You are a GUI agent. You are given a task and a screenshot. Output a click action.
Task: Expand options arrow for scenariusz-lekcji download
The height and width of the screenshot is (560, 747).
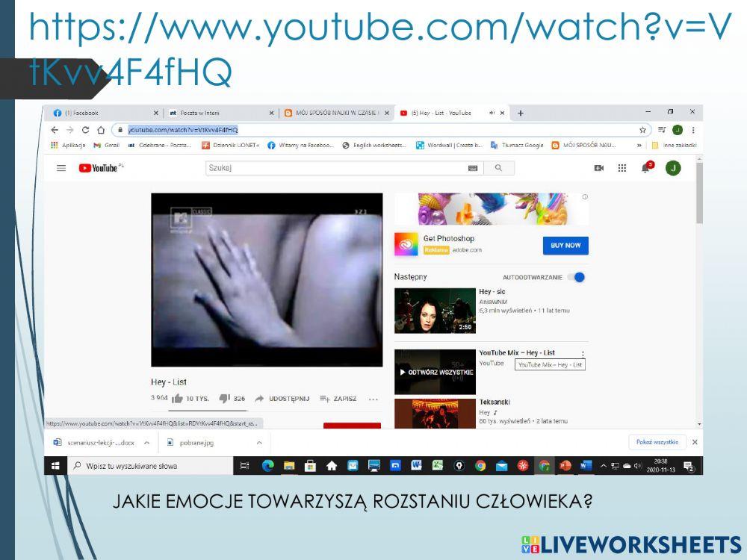[146, 442]
